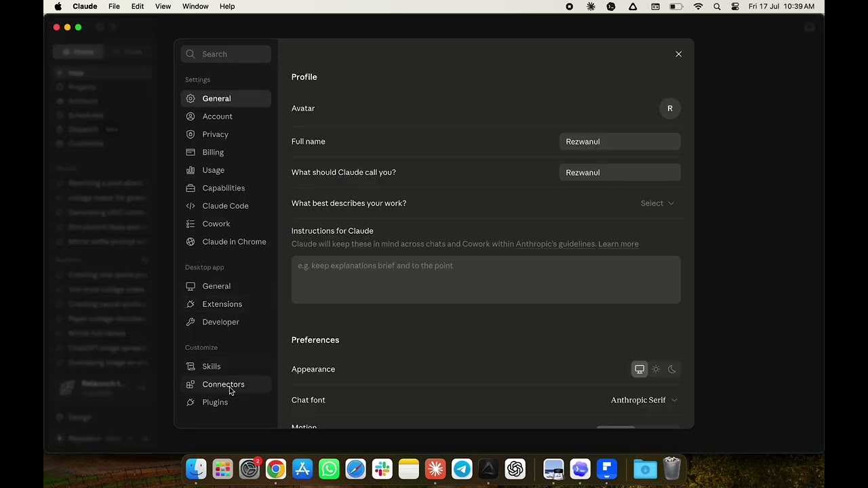Switch to dark appearance with the moon icon
Image resolution: width=868 pixels, height=488 pixels.
tap(672, 369)
